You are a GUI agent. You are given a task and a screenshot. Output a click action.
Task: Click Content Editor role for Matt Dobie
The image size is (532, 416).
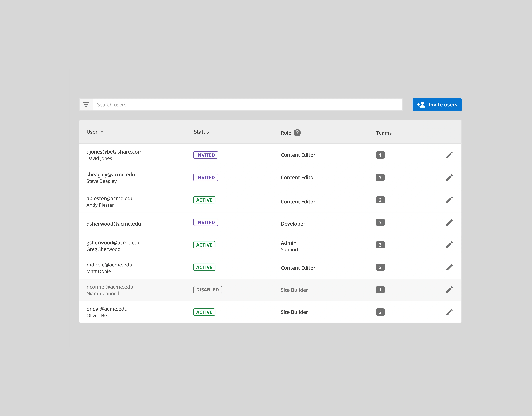click(298, 268)
